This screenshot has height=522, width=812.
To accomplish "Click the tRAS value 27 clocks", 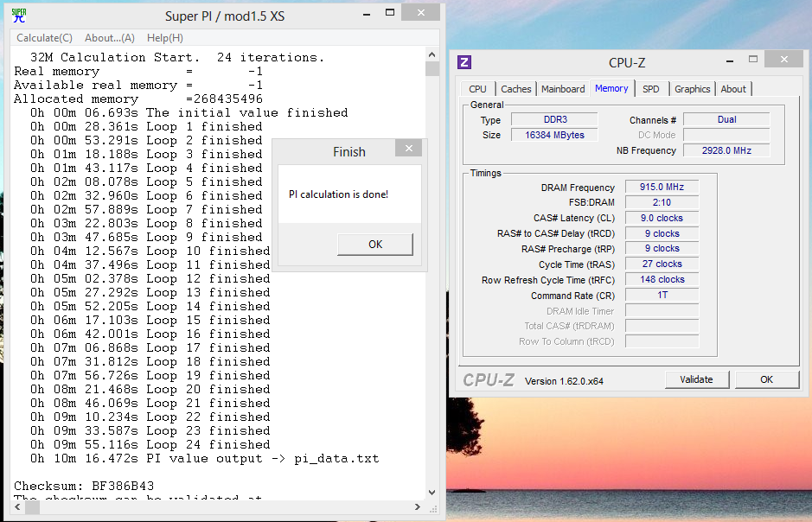I will click(662, 264).
